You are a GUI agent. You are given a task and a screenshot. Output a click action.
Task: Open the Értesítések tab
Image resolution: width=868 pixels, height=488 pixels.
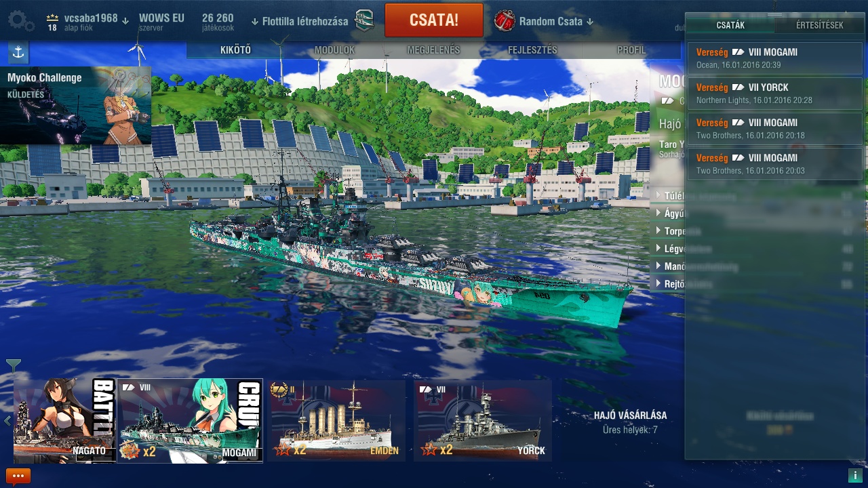[819, 25]
